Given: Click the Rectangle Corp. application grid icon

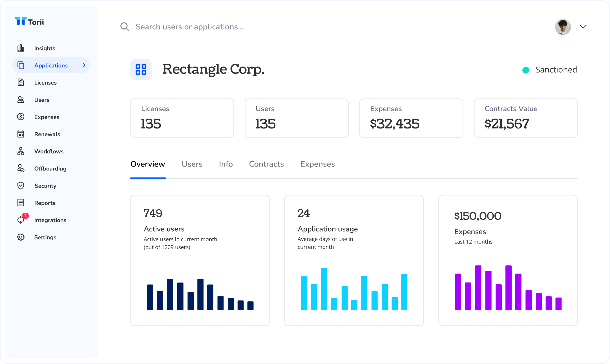Looking at the screenshot, I should (x=141, y=69).
